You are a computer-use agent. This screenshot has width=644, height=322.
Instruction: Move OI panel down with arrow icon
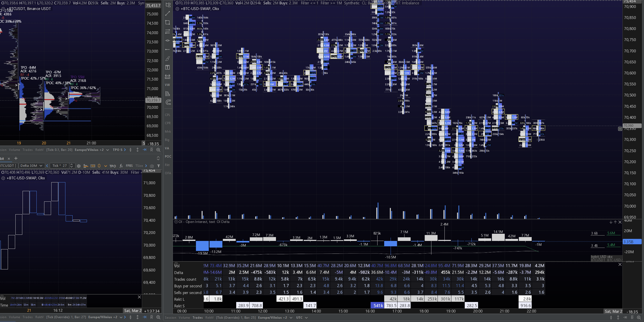[x=611, y=222]
